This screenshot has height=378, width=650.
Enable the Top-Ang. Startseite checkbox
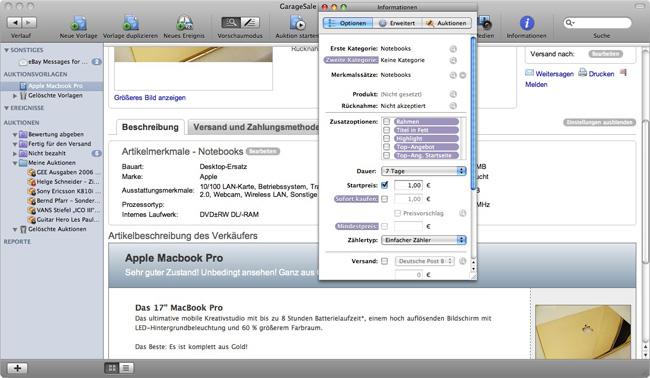click(x=386, y=155)
